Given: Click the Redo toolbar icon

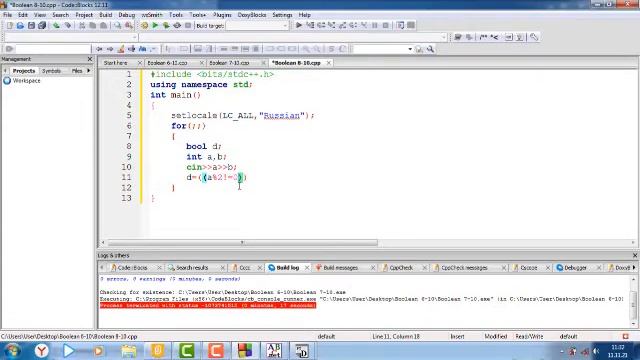Looking at the screenshot, I should click(68, 25).
